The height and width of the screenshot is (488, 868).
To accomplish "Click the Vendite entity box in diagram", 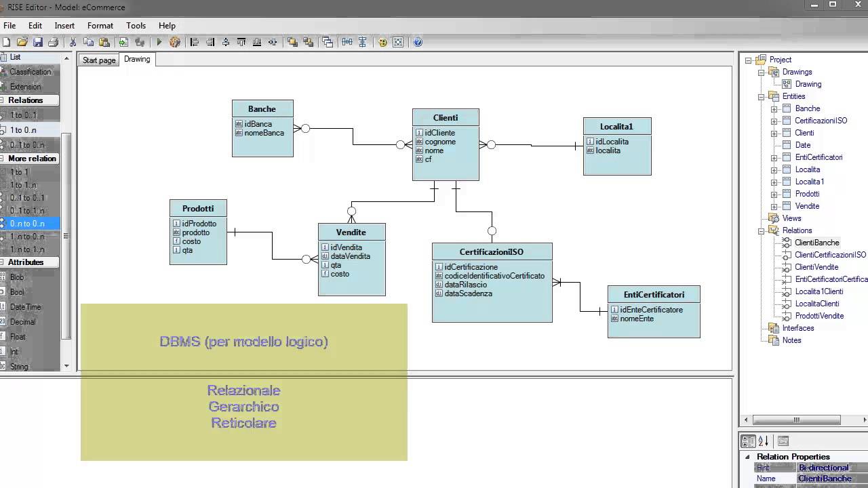I will [351, 259].
